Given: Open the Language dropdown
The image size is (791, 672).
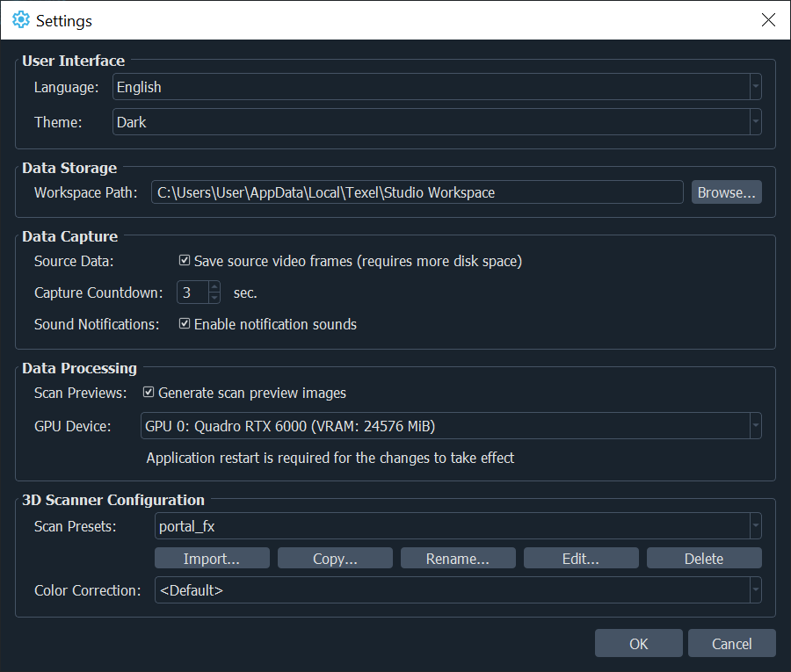Looking at the screenshot, I should tap(754, 87).
